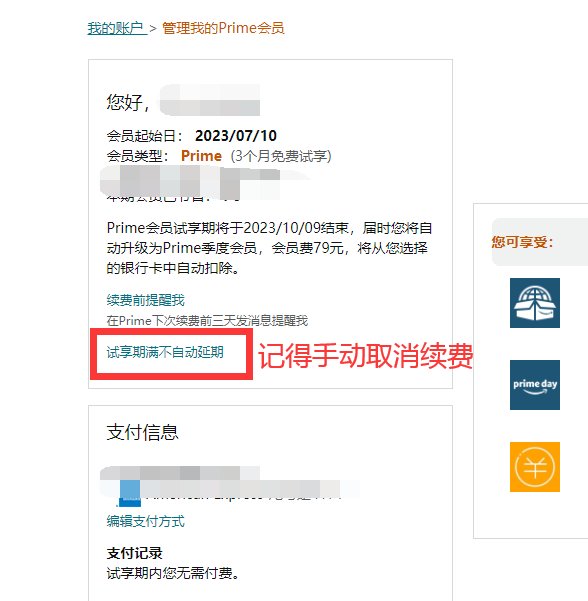Click the prime day icon

pos(535,385)
